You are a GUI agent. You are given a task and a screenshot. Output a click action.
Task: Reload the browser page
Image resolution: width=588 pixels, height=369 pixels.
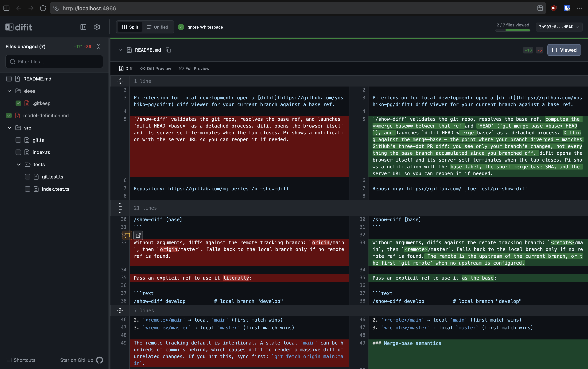43,8
